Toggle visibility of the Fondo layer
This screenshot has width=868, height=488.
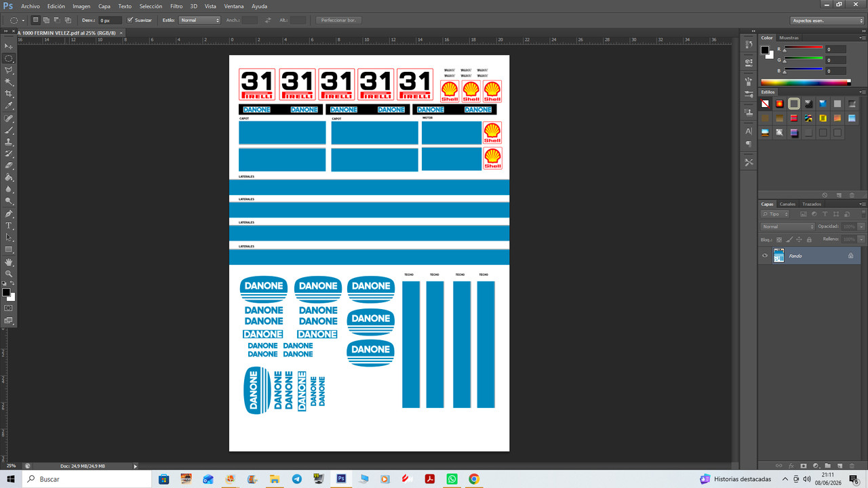pyautogui.click(x=765, y=256)
